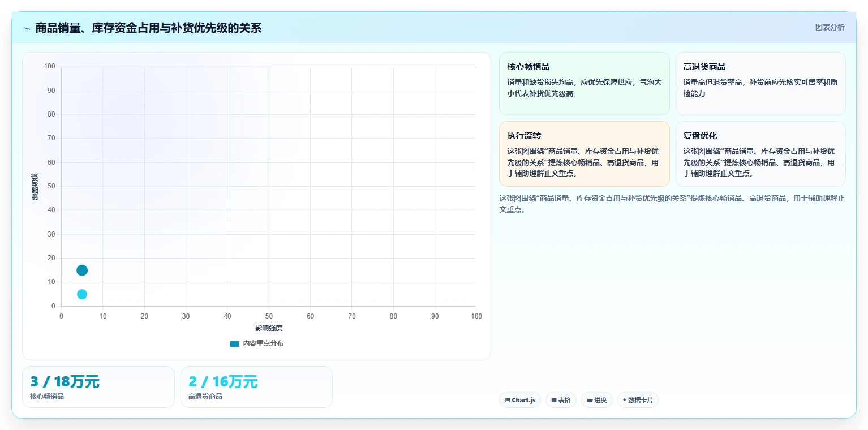Viewport: 868px width, 430px height.
Task: Click the 表格 tag
Action: pyautogui.click(x=561, y=400)
